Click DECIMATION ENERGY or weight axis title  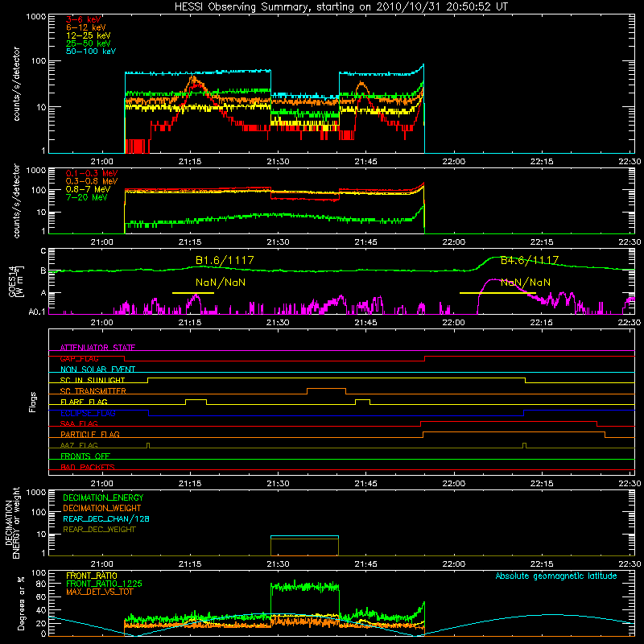pos(12,523)
